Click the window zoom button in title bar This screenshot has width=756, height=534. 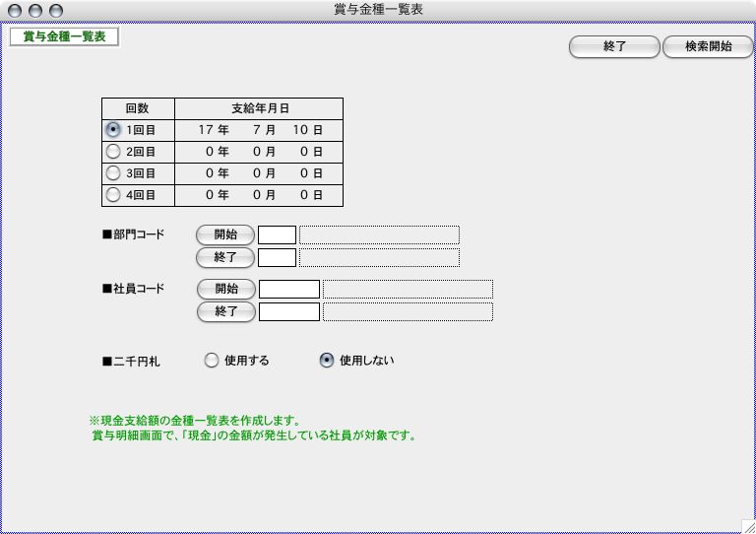(55, 10)
